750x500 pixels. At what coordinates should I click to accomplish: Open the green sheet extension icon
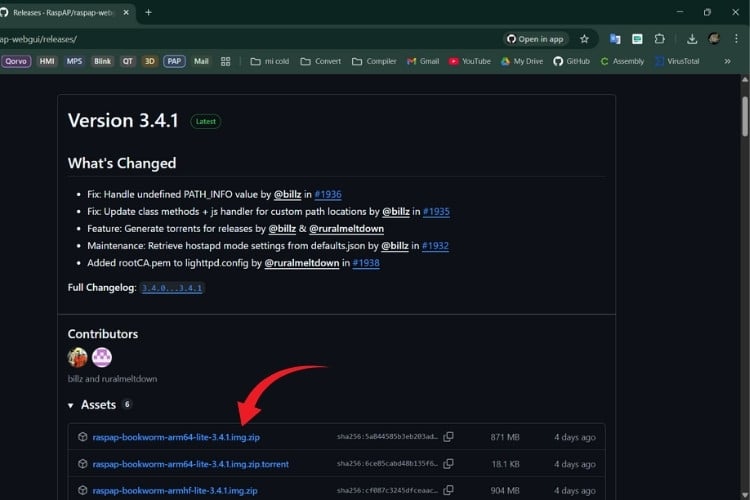[x=637, y=39]
